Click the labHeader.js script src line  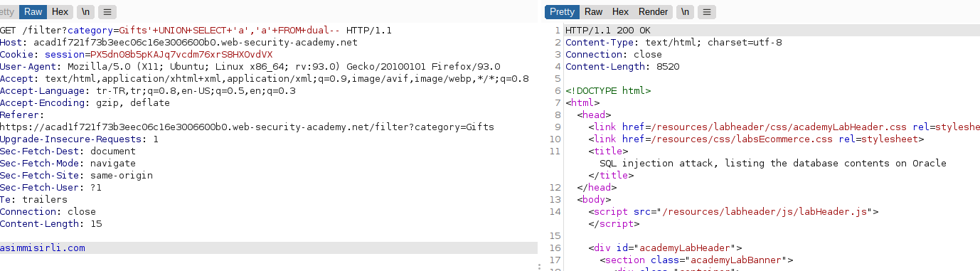click(733, 211)
